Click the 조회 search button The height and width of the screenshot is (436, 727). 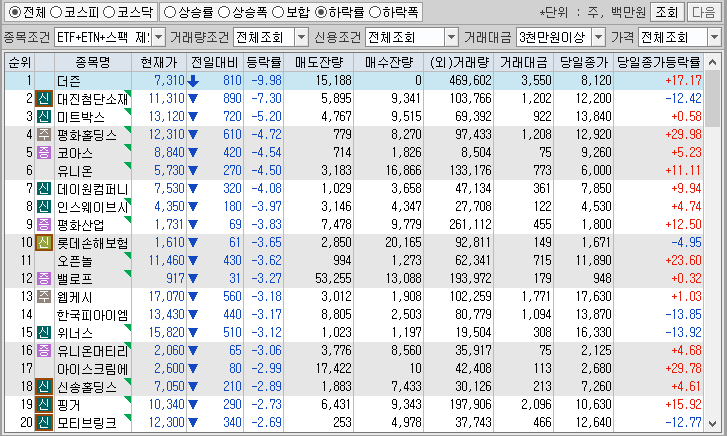click(x=667, y=13)
